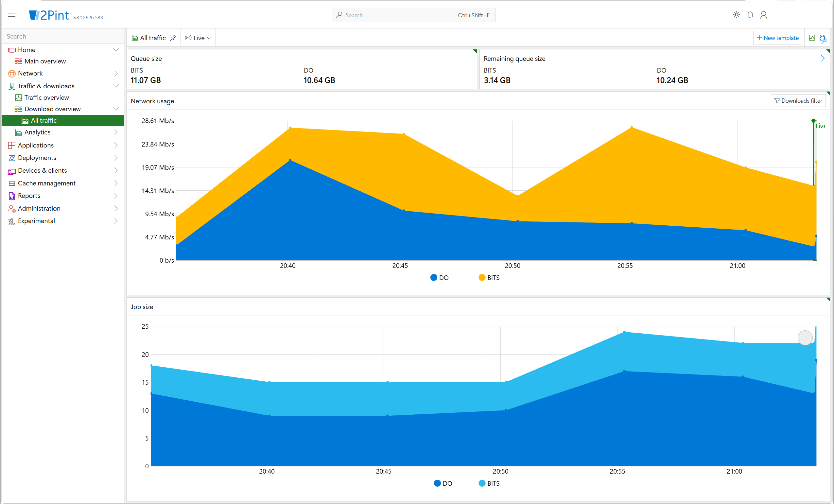Open the hamburger menu icon
This screenshot has width=834, height=504.
pos(11,15)
